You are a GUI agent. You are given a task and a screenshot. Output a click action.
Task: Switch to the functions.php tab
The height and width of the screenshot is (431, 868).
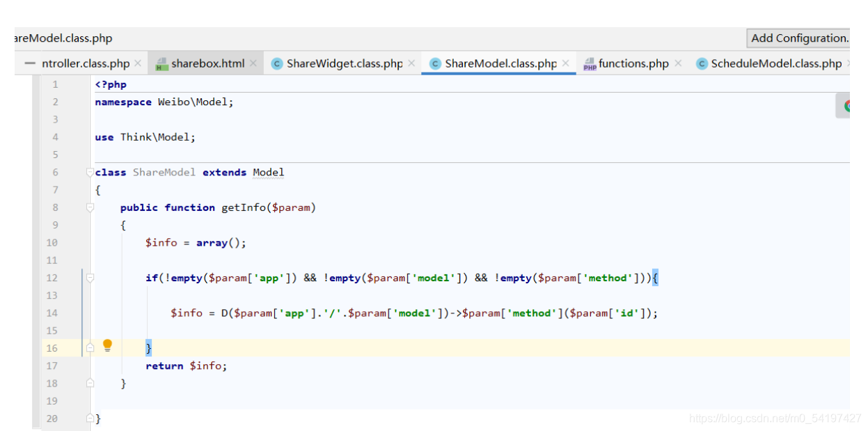[633, 63]
